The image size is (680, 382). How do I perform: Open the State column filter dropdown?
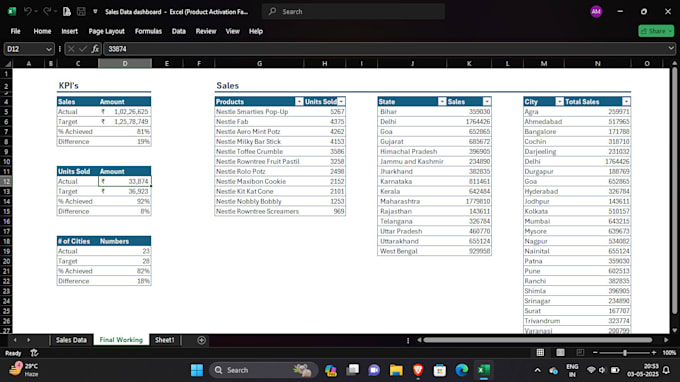441,101
